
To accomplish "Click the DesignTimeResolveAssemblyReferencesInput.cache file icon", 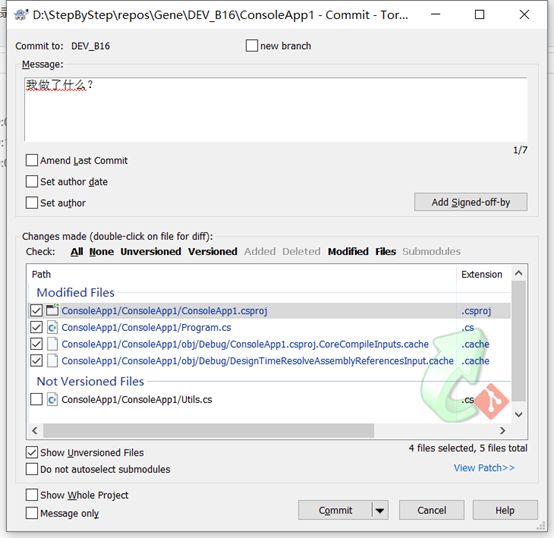I will 52,361.
